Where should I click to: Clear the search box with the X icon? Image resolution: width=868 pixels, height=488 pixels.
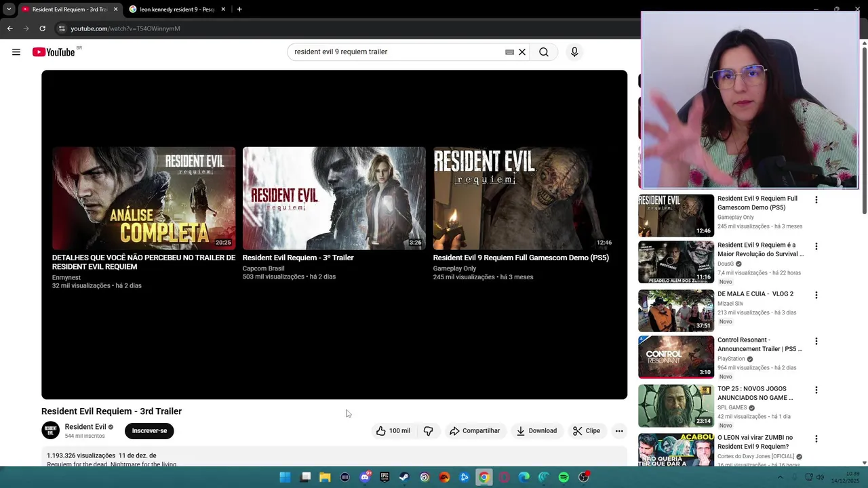click(522, 52)
